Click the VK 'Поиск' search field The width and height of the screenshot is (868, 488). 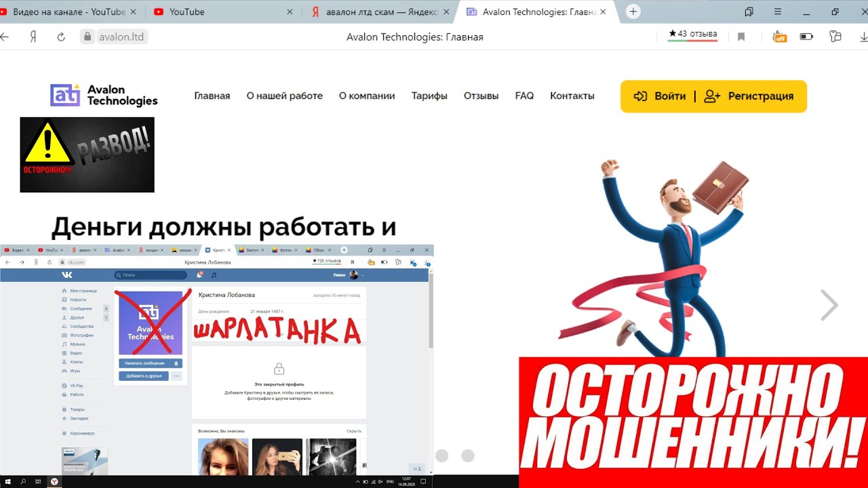[151, 275]
